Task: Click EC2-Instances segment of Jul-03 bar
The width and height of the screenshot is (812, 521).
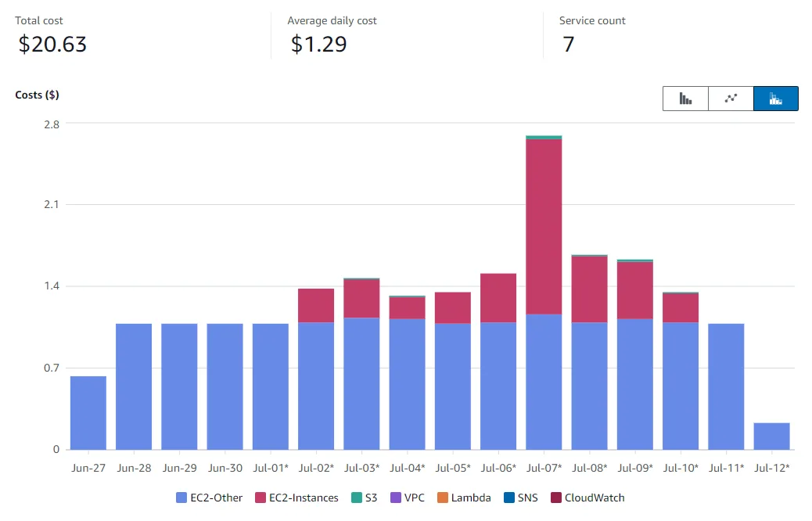Action: (361, 299)
